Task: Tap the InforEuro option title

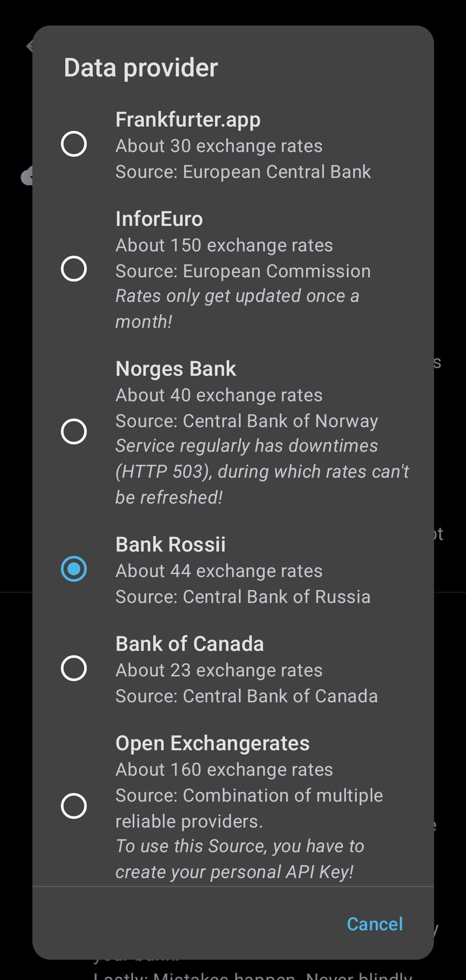Action: (159, 219)
